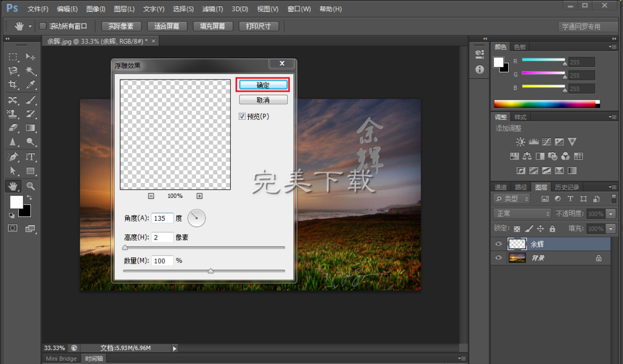Hide the 余辉 layer with its eye icon

pos(498,244)
